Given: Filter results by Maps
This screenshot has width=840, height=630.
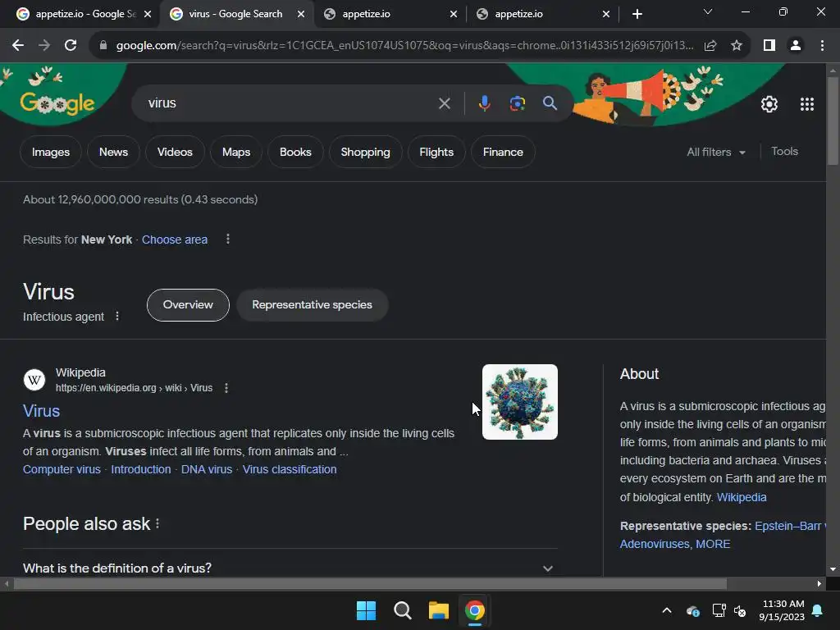Looking at the screenshot, I should [x=236, y=152].
